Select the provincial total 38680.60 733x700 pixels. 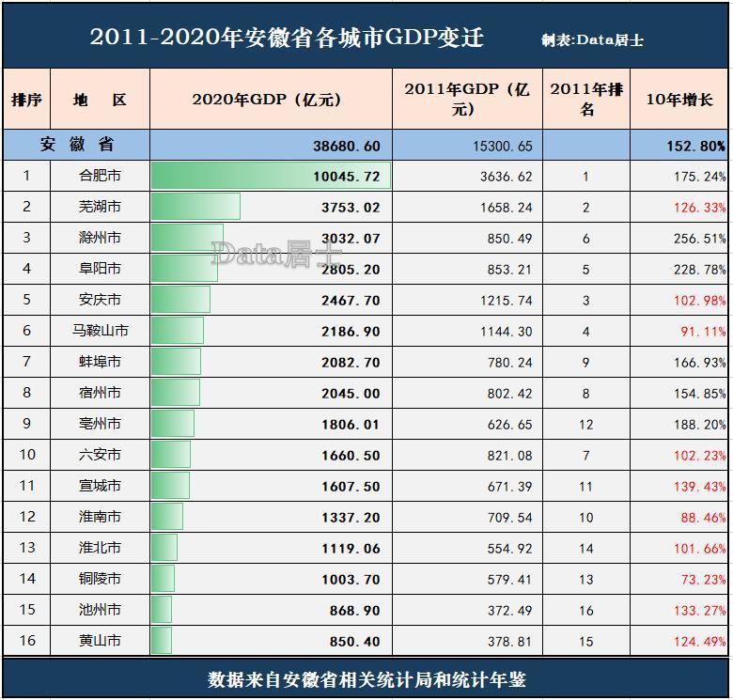point(347,146)
